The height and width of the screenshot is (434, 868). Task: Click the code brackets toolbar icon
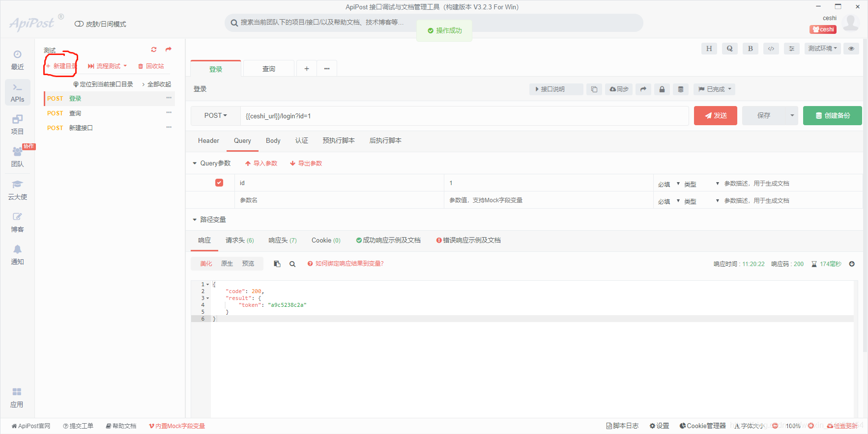pyautogui.click(x=771, y=48)
